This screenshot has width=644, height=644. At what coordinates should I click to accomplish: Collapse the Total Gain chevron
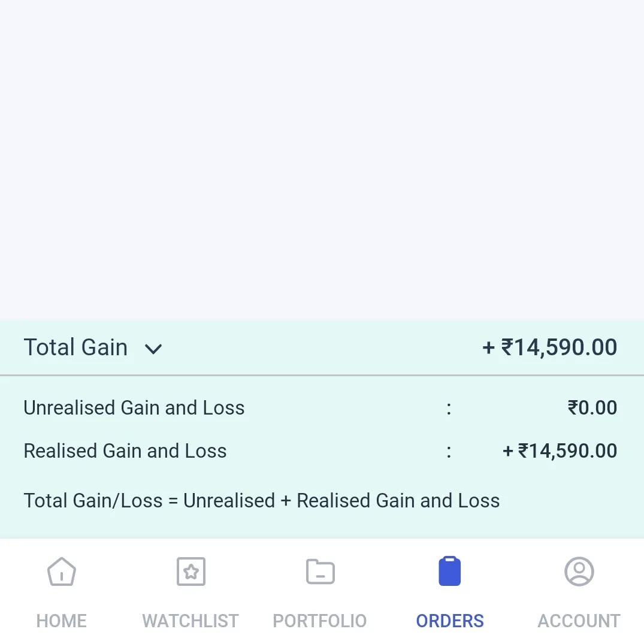tap(153, 349)
